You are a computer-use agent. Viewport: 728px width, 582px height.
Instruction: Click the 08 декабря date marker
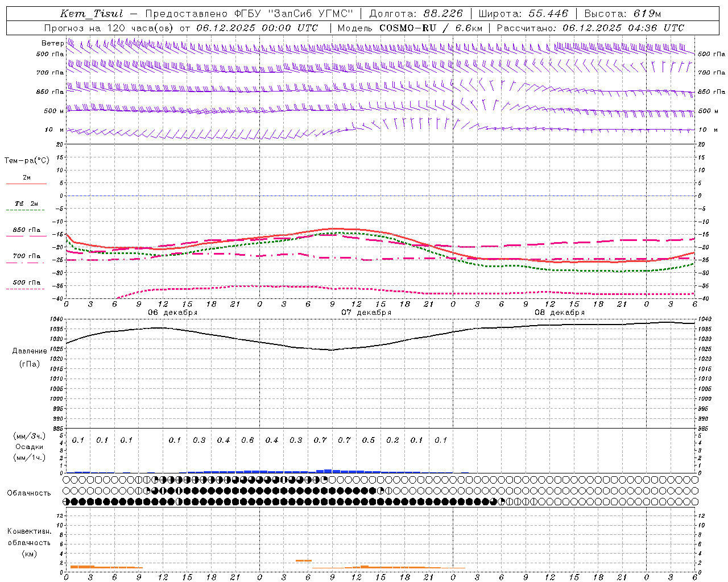pyautogui.click(x=560, y=313)
